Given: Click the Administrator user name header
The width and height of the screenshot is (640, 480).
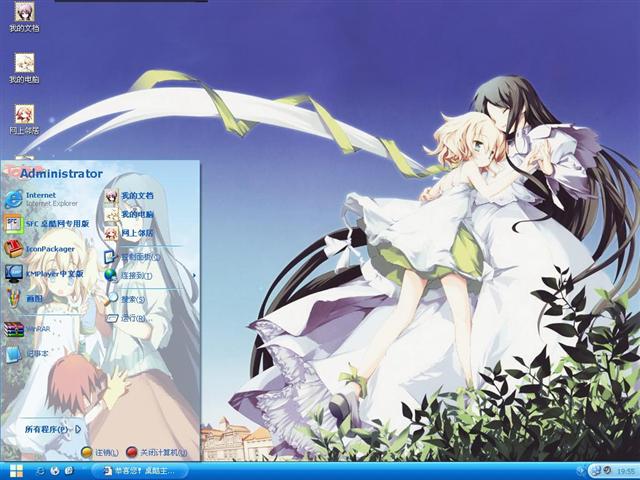Looking at the screenshot, I should 61,174.
